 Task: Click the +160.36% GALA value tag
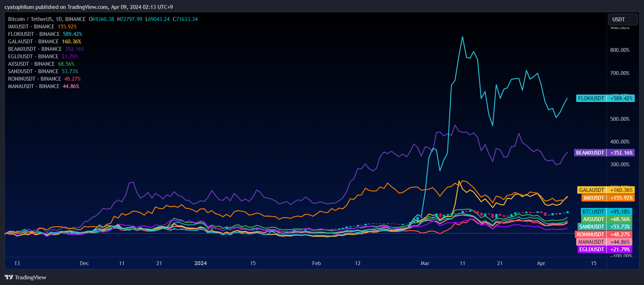pos(621,190)
